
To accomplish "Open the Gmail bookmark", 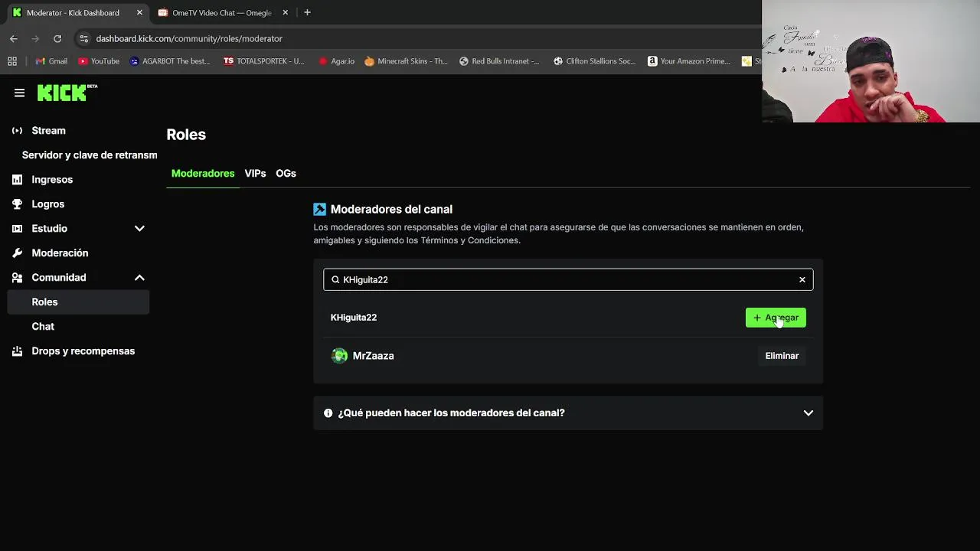I will point(51,61).
